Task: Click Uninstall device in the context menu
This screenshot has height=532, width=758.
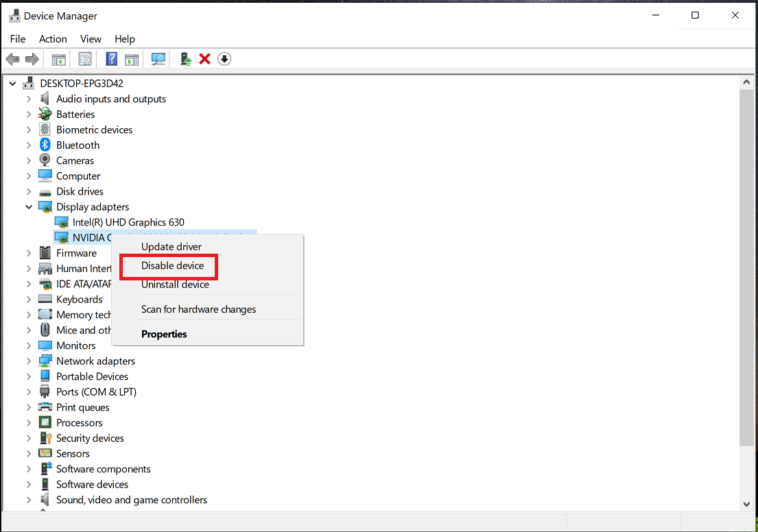Action: point(175,285)
